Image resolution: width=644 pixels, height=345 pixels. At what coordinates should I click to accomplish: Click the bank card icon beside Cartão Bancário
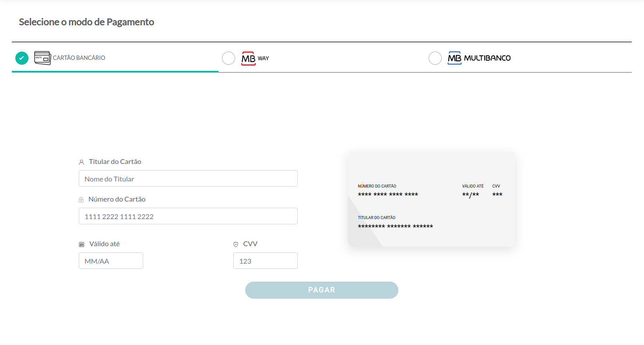[x=42, y=58]
